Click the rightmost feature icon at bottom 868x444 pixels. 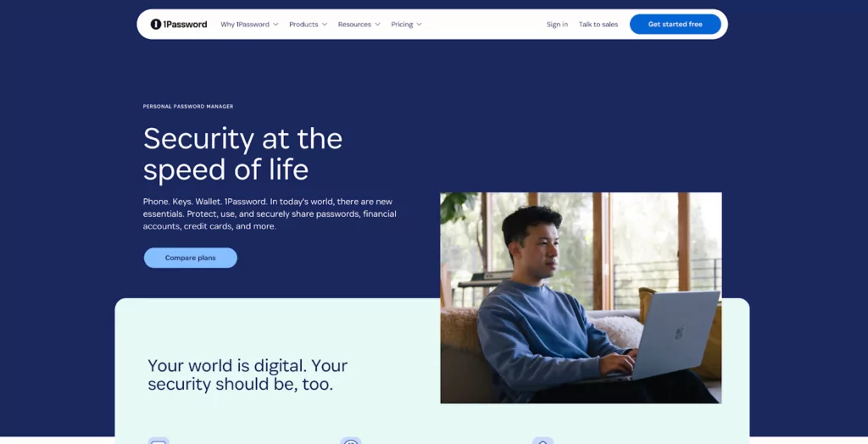pyautogui.click(x=543, y=441)
